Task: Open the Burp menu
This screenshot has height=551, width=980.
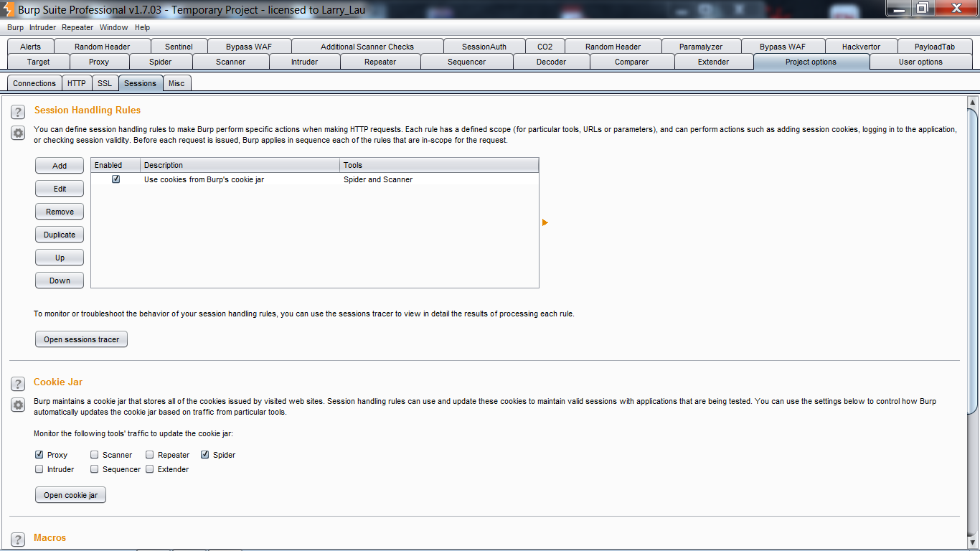Action: (15, 27)
